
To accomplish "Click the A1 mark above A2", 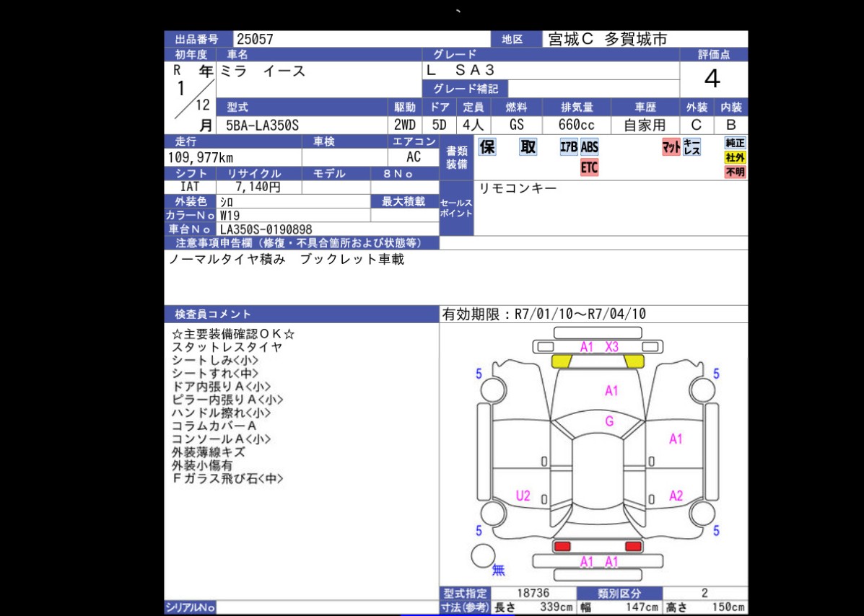I will [x=676, y=439].
